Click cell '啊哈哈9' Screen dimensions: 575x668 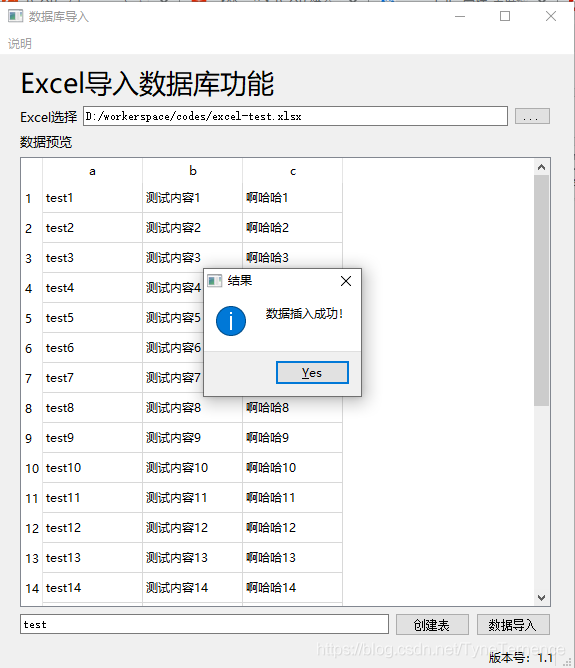(x=293, y=438)
